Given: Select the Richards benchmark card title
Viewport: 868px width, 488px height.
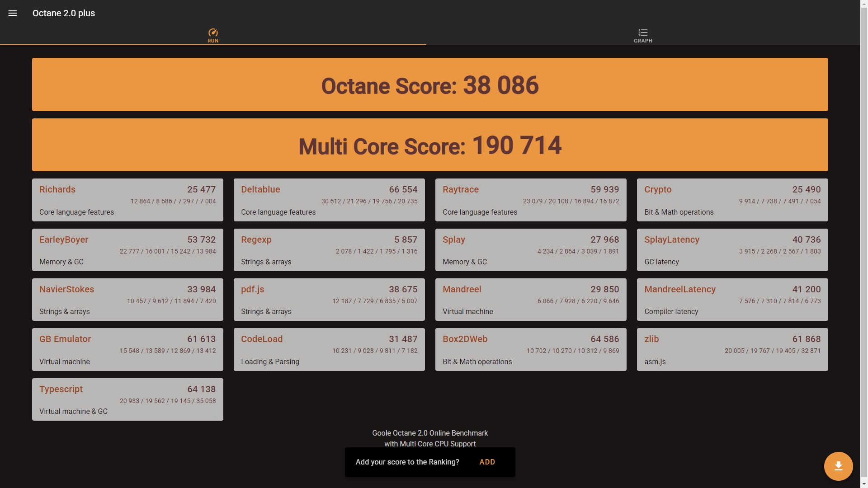Looking at the screenshot, I should (57, 189).
